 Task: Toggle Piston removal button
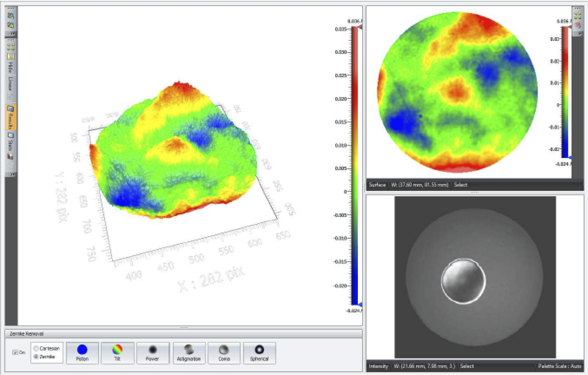tap(82, 353)
